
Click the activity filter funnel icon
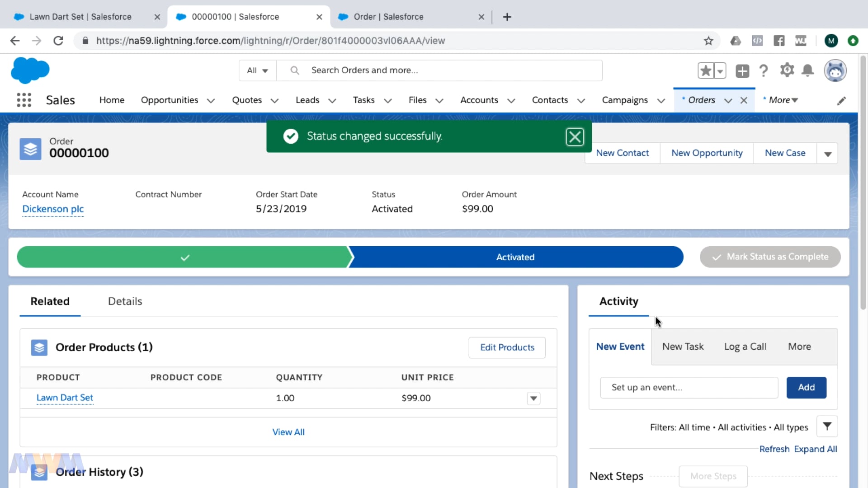click(x=827, y=426)
